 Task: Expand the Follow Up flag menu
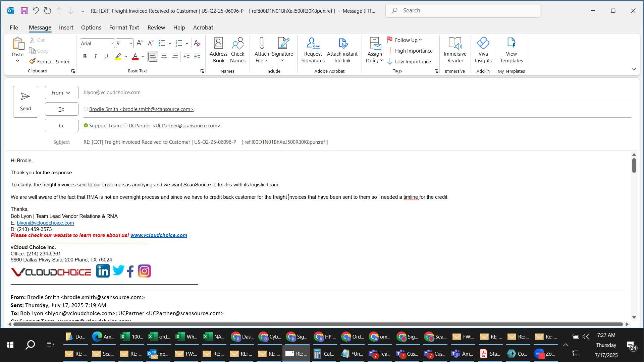(x=405, y=40)
